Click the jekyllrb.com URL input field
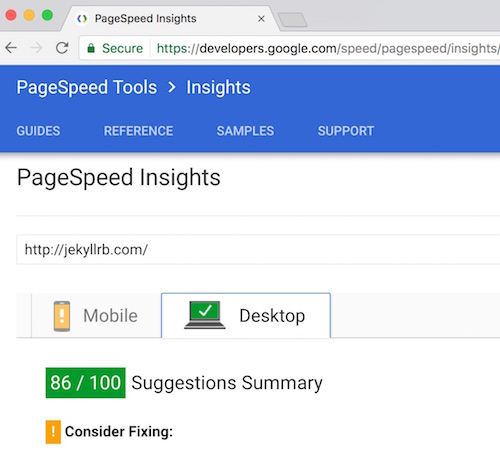The width and height of the screenshot is (500, 453). point(258,249)
